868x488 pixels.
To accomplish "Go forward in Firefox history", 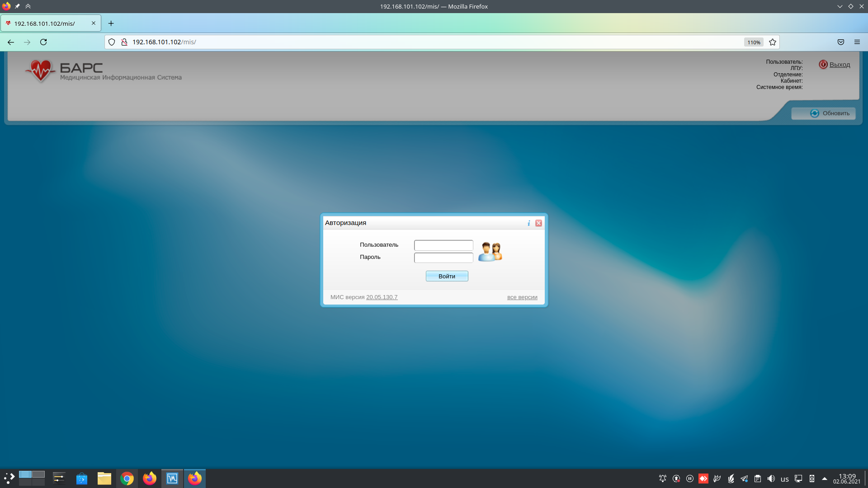I will 27,42.
